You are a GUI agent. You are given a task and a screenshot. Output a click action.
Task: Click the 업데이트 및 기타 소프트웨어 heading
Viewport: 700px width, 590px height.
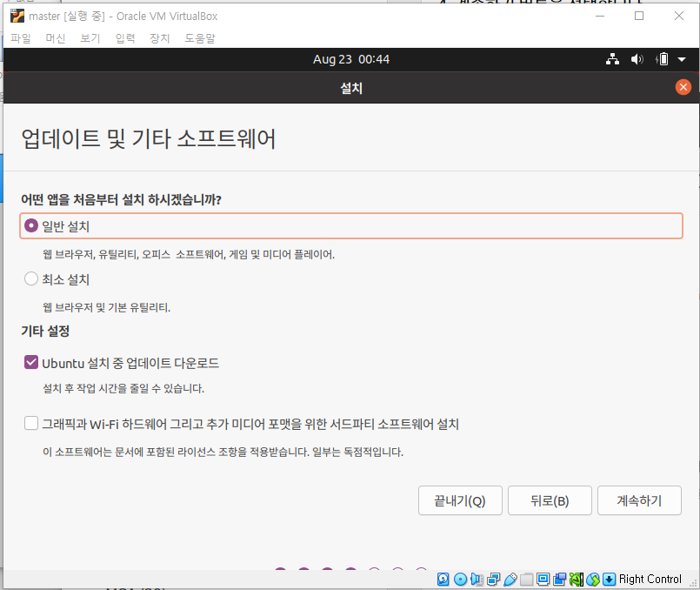pyautogui.click(x=148, y=138)
